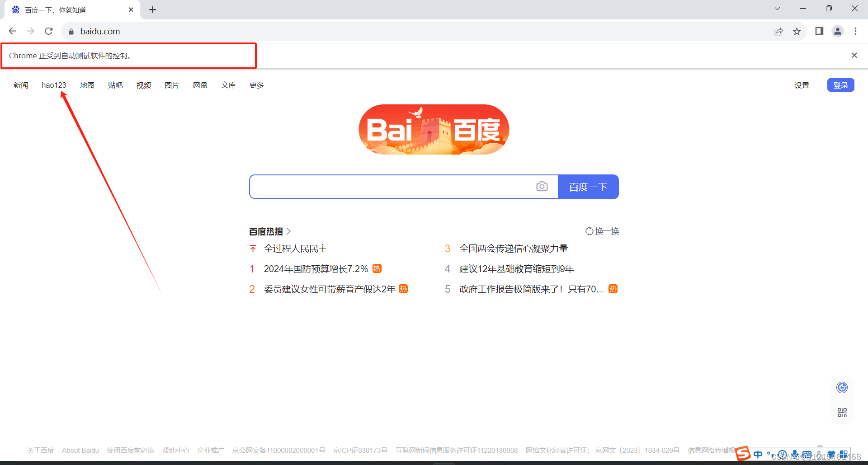Viewport: 868px width, 465px height.
Task: Click the Sogou input method S logo
Action: (743, 453)
